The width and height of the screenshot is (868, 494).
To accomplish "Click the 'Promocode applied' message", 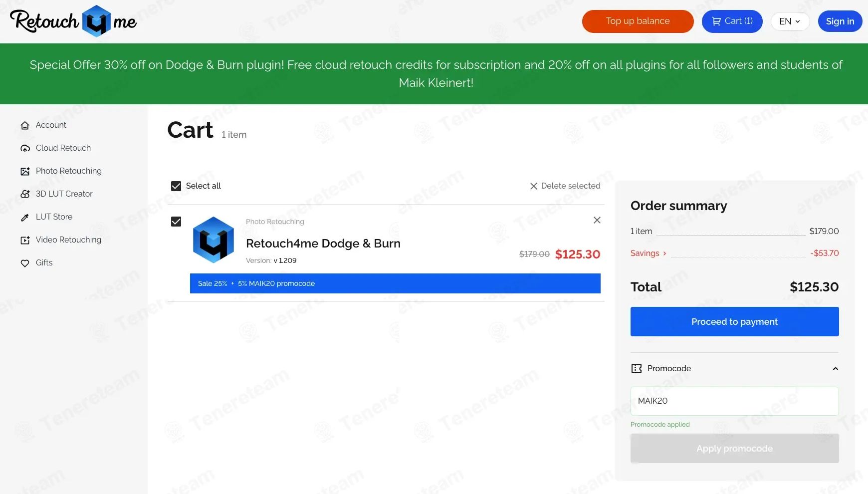I will point(660,425).
